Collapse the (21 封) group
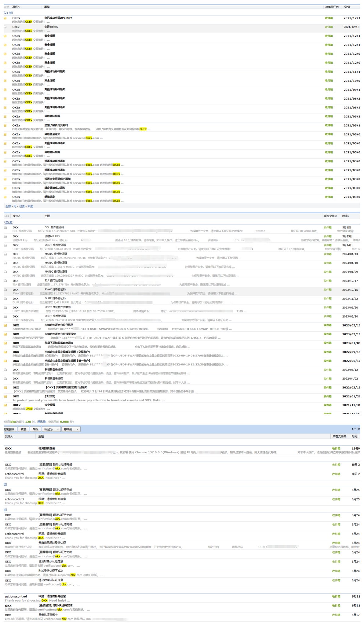 click(9, 13)
